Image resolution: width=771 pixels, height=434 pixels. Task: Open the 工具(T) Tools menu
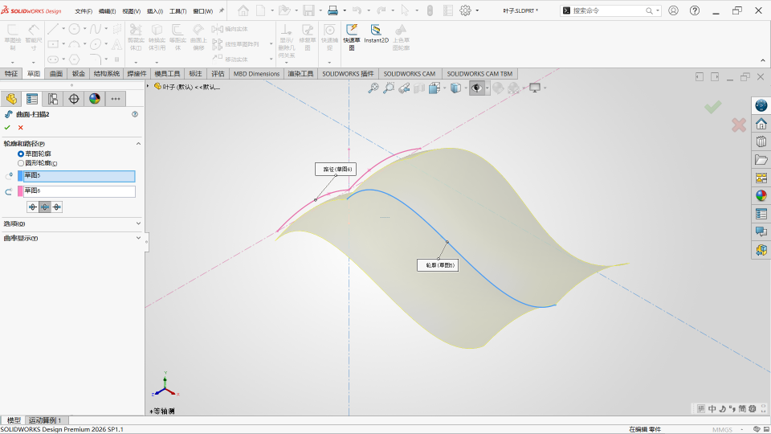coord(178,11)
